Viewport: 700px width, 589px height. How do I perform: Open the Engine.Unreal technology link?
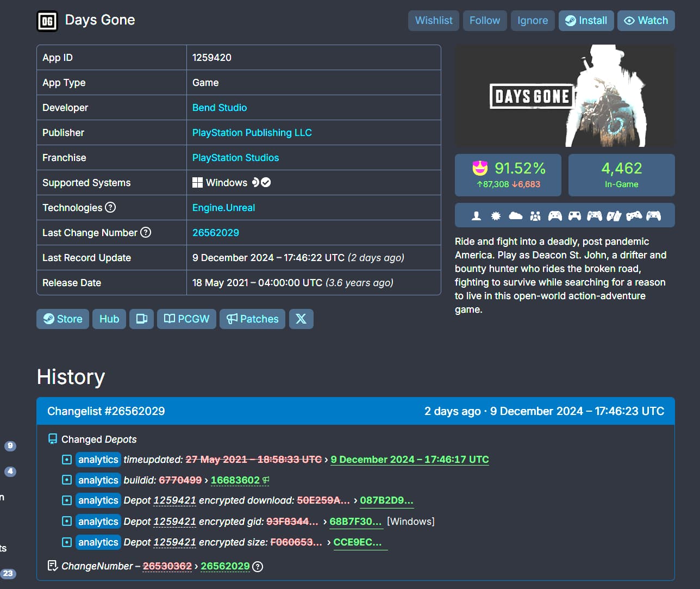[x=223, y=208]
